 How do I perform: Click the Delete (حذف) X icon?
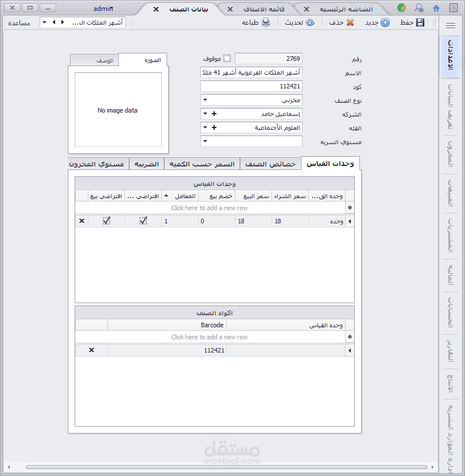point(350,22)
